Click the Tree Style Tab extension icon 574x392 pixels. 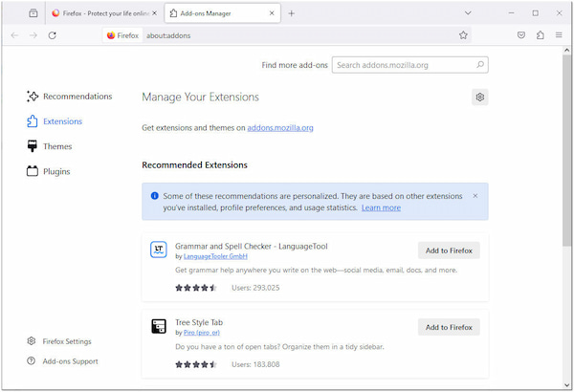point(159,326)
